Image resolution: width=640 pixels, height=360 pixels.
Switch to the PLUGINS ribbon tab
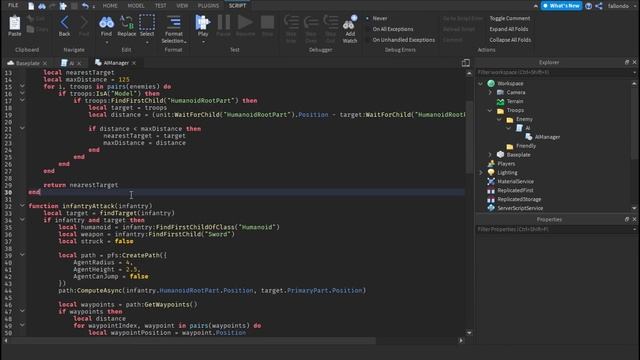click(x=208, y=6)
